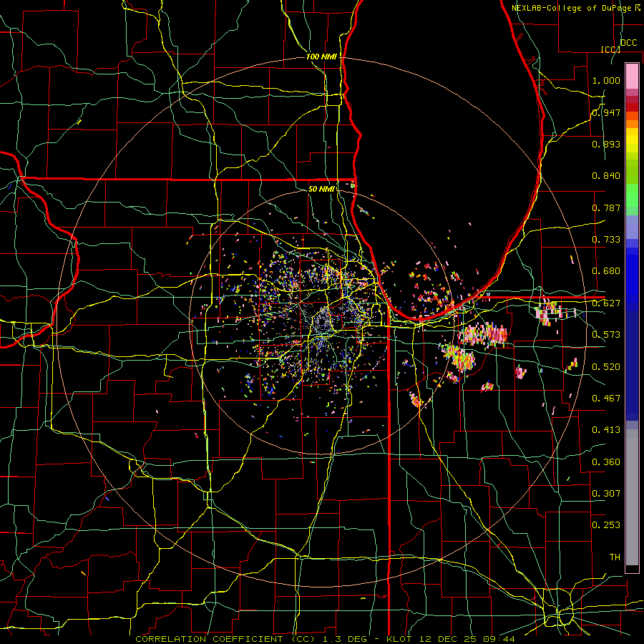
Task: Pick the lavender color bar segment near 0.733
Action: (x=632, y=227)
